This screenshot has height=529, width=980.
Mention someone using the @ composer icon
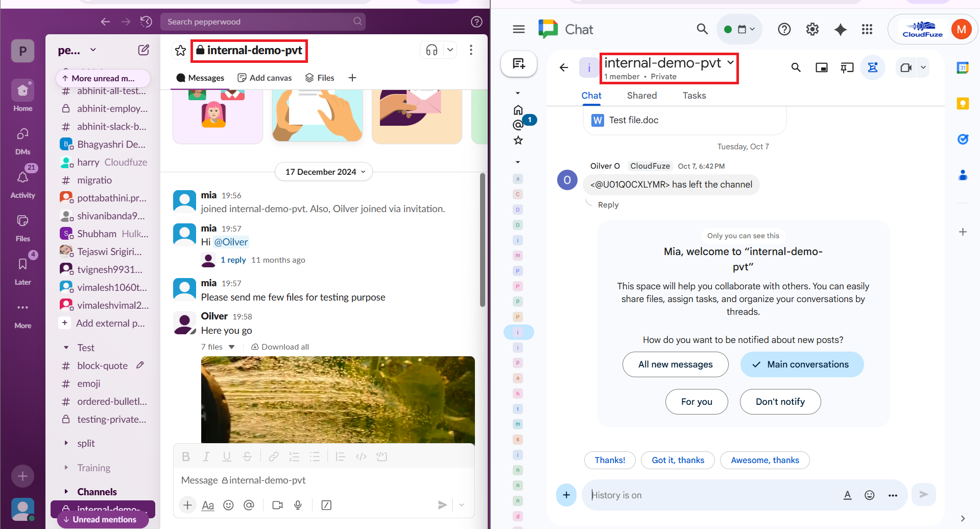(249, 505)
